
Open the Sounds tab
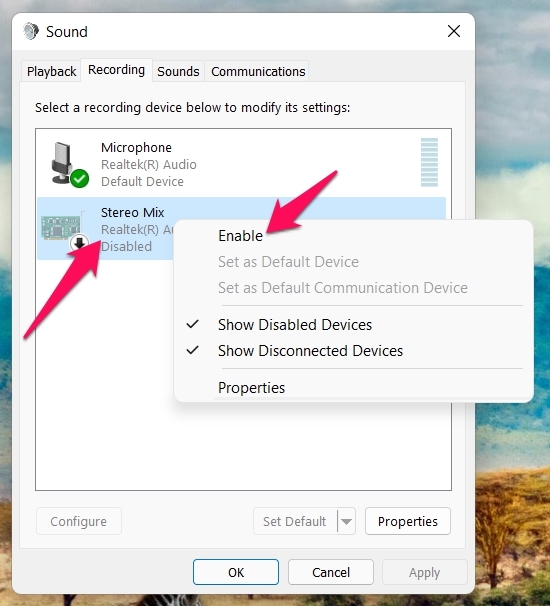(178, 71)
